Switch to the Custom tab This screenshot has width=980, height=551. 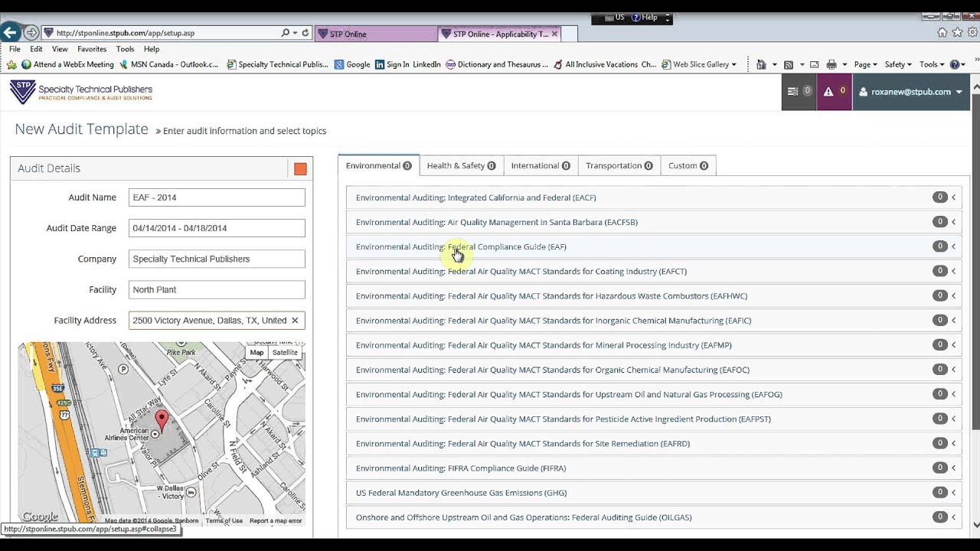click(688, 165)
